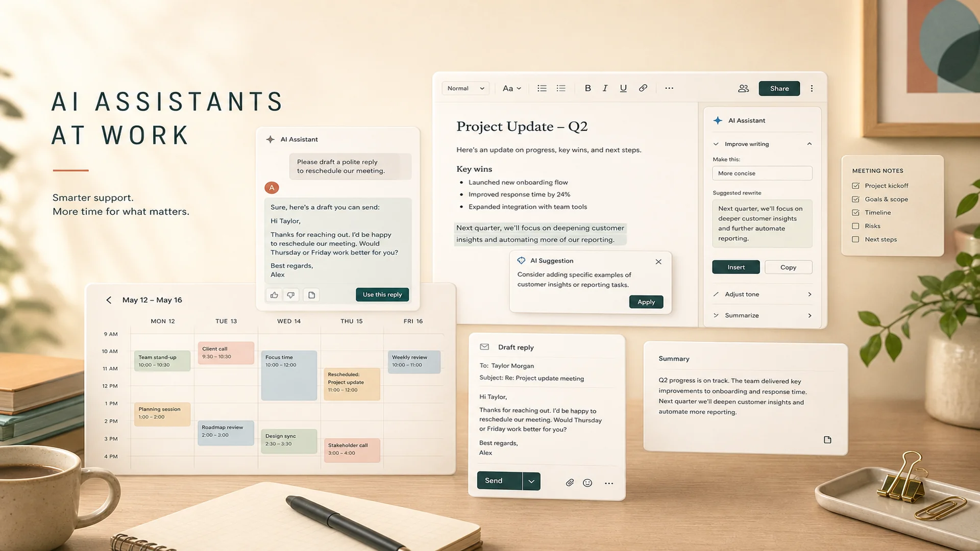Uncheck the Goals & scope checkbox
Screen dimensions: 980x551
point(855,199)
